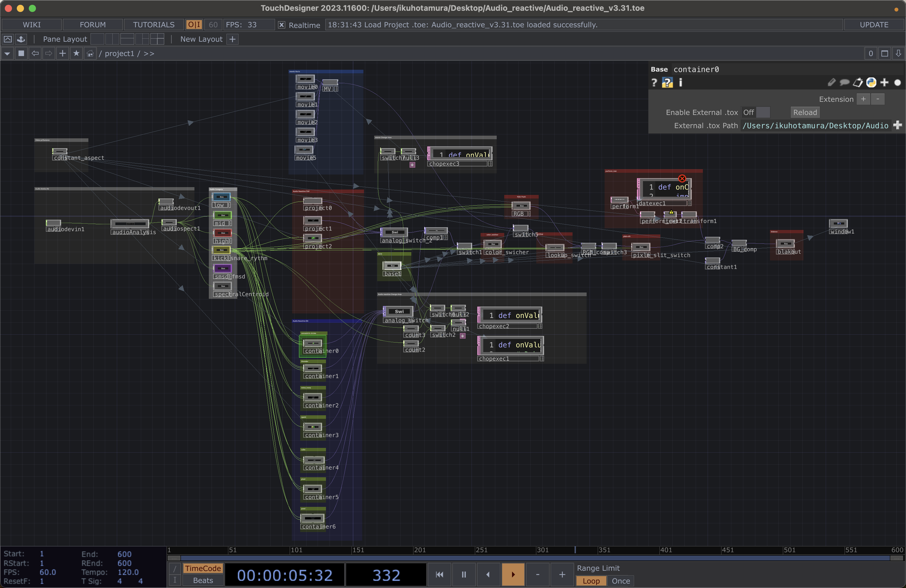906x588 pixels.
Task: Go back to previous network
Action: [35, 54]
